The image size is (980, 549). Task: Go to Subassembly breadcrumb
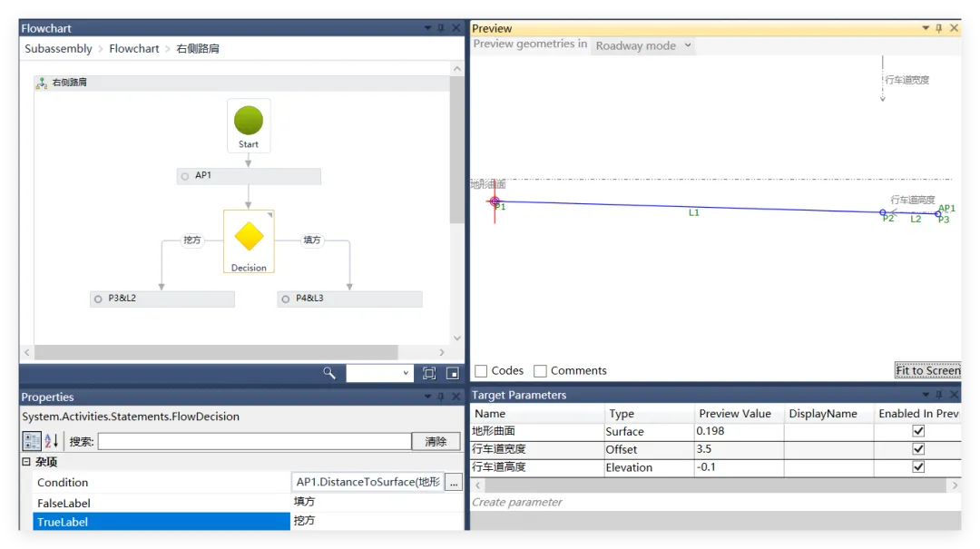click(x=58, y=49)
